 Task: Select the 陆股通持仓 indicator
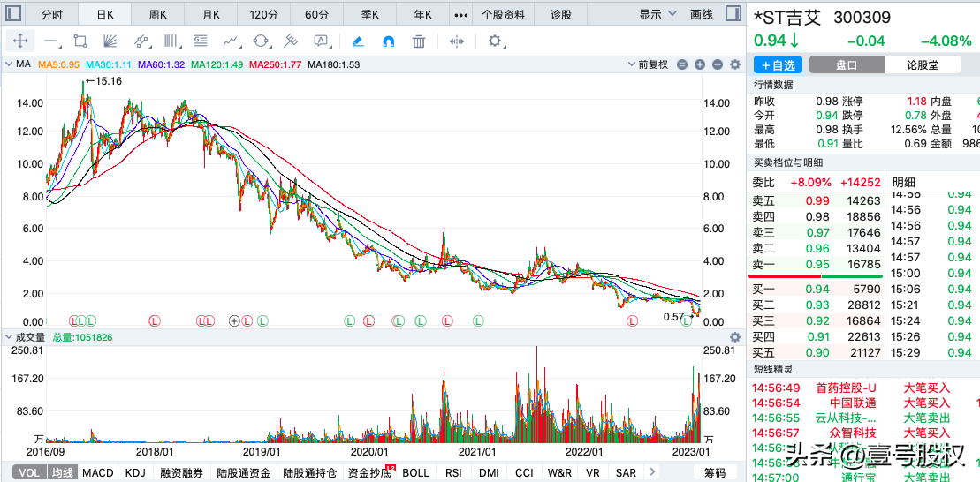(x=309, y=472)
